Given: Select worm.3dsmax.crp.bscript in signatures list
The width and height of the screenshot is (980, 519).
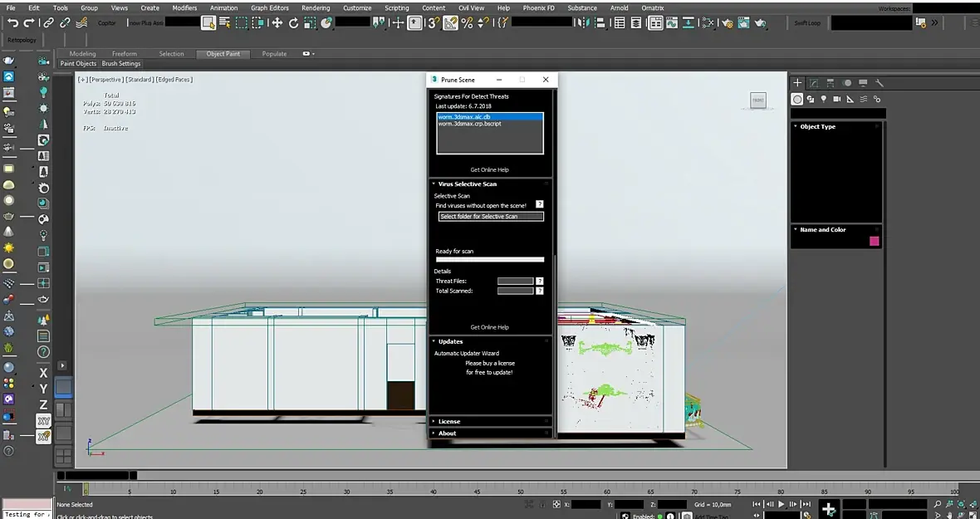Looking at the screenshot, I should click(x=470, y=124).
